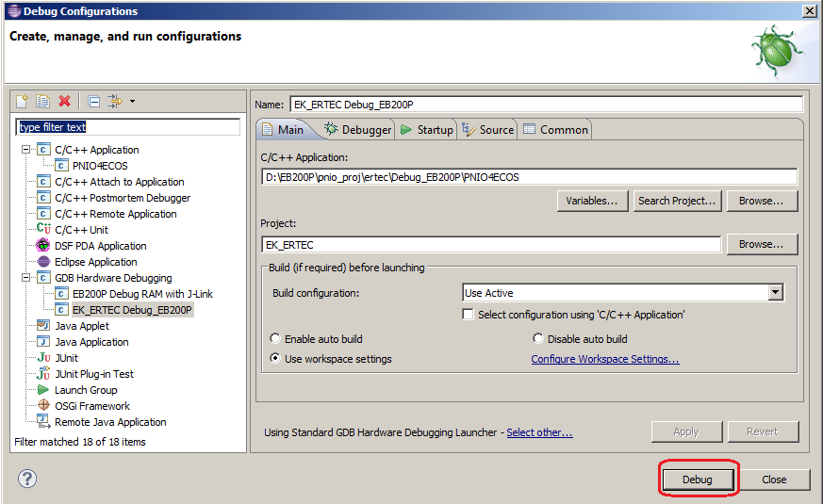This screenshot has height=504, width=823.
Task: Click the Collapse All toolbar icon
Action: [x=94, y=101]
